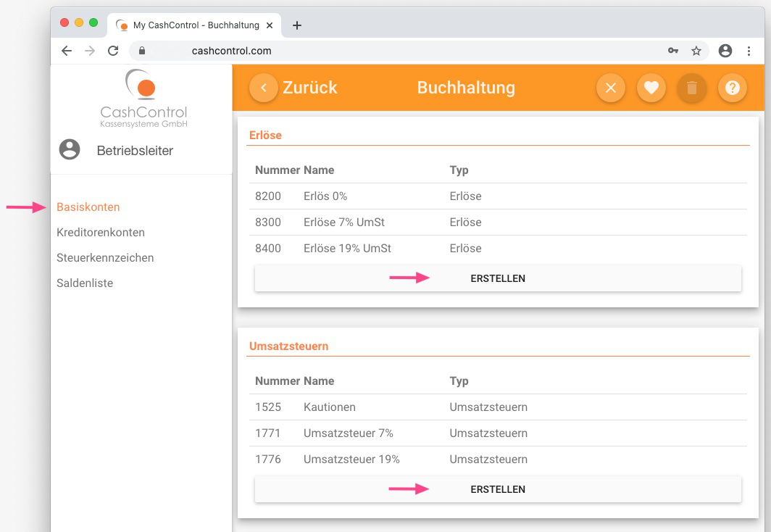Open the browser profile icon
The width and height of the screenshot is (771, 532).
(725, 51)
